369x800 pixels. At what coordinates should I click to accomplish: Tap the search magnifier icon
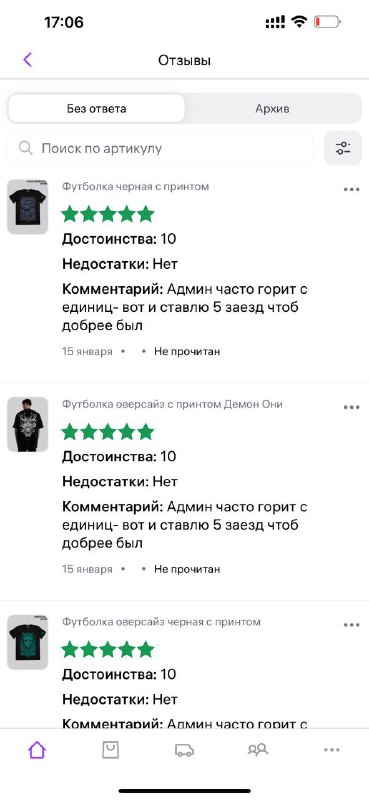click(26, 148)
